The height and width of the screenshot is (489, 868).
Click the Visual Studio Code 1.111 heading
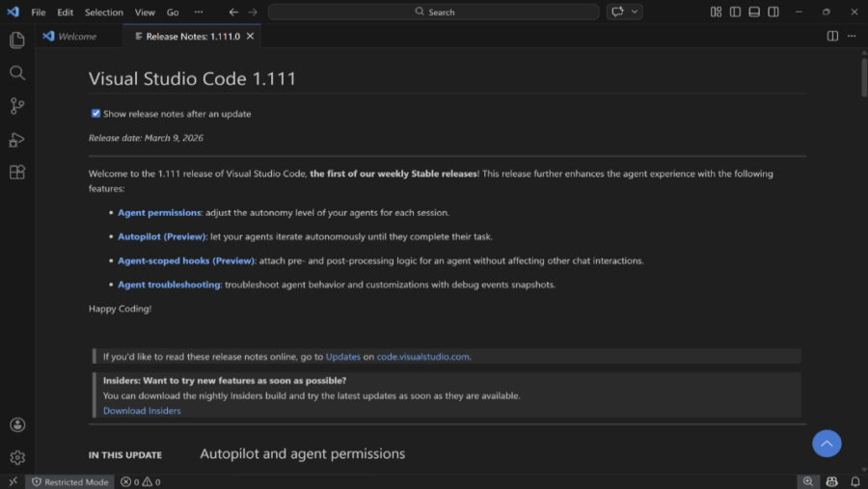(x=192, y=79)
